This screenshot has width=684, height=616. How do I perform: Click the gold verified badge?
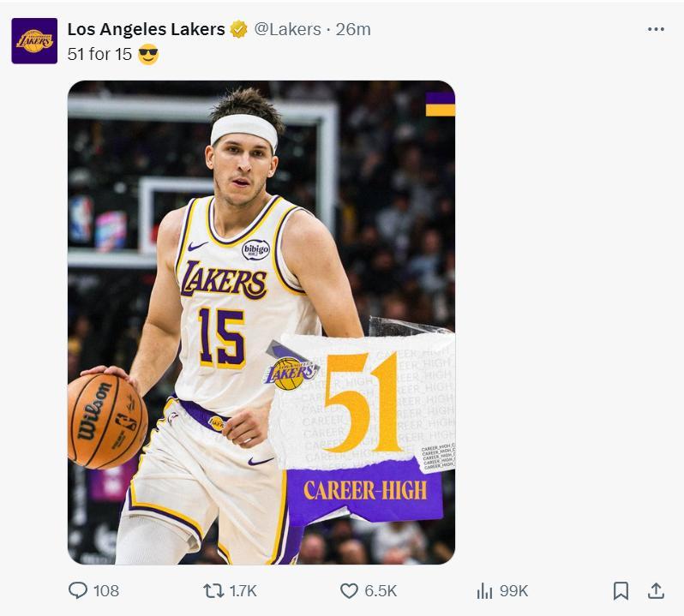click(x=239, y=29)
